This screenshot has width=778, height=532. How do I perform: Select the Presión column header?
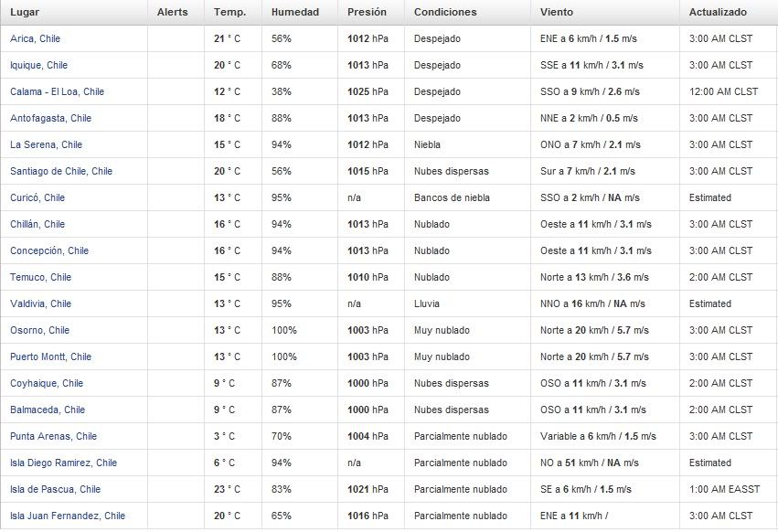(x=367, y=13)
